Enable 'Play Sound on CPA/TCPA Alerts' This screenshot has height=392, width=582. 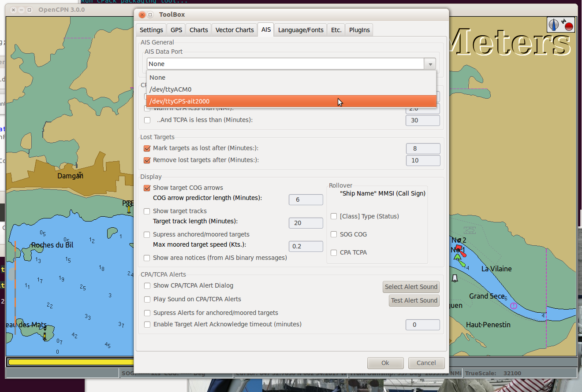click(147, 300)
